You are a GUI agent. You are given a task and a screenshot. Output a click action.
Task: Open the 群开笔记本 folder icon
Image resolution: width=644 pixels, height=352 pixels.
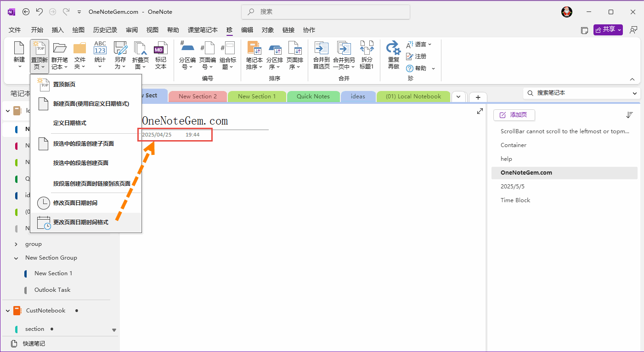pos(60,48)
